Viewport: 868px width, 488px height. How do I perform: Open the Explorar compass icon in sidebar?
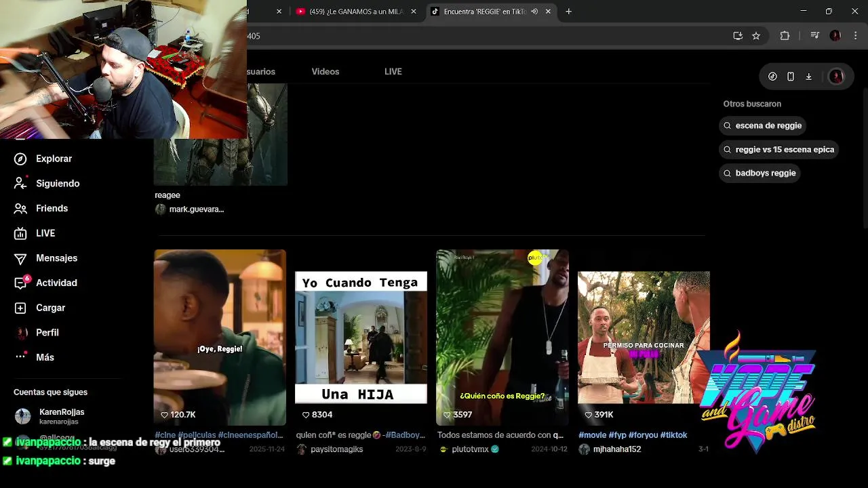click(x=21, y=159)
